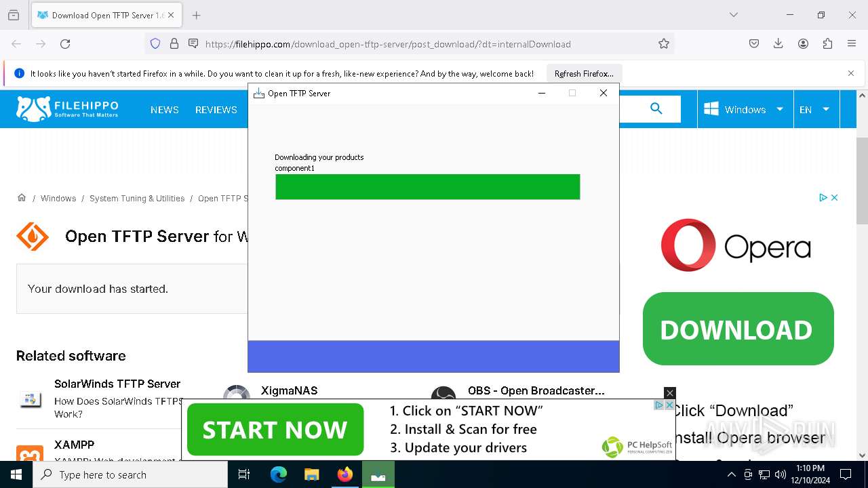This screenshot has height=488, width=868.
Task: Click the address bar URL
Action: [388, 44]
